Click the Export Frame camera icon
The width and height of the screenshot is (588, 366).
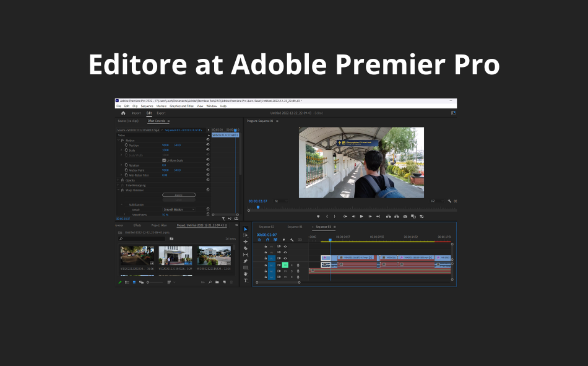[405, 216]
